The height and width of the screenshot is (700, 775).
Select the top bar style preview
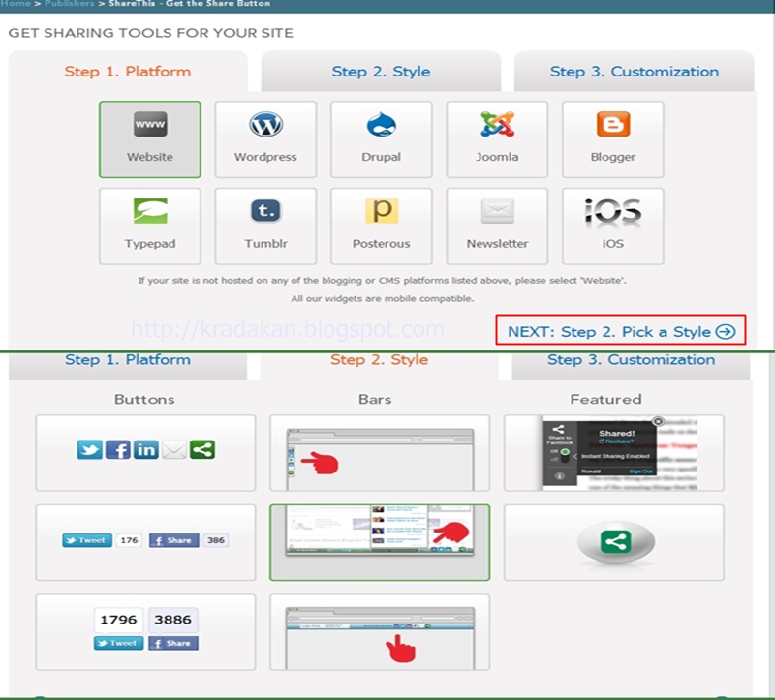380,632
